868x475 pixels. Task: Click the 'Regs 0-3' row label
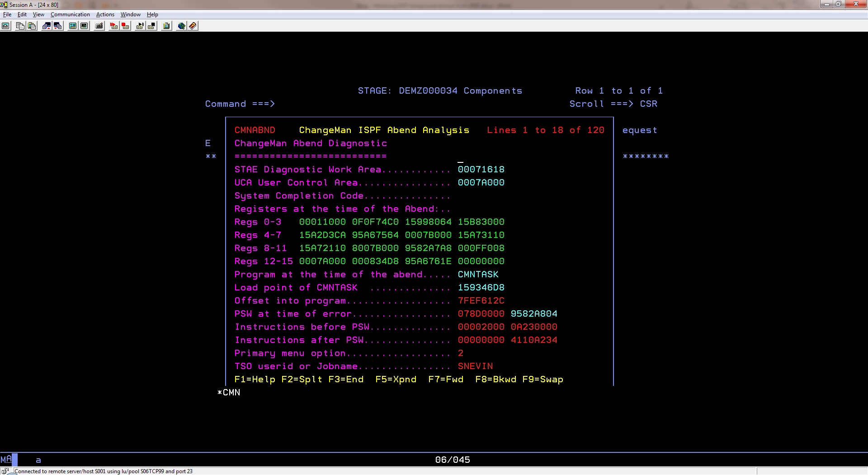[x=258, y=222]
